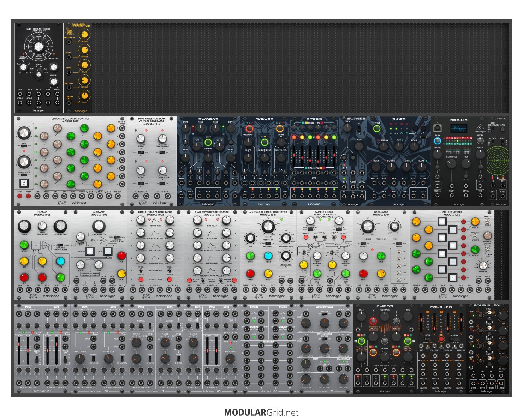Click the red STEP button on Module 1027
Screen dimensions: 523x420
click(x=19, y=196)
